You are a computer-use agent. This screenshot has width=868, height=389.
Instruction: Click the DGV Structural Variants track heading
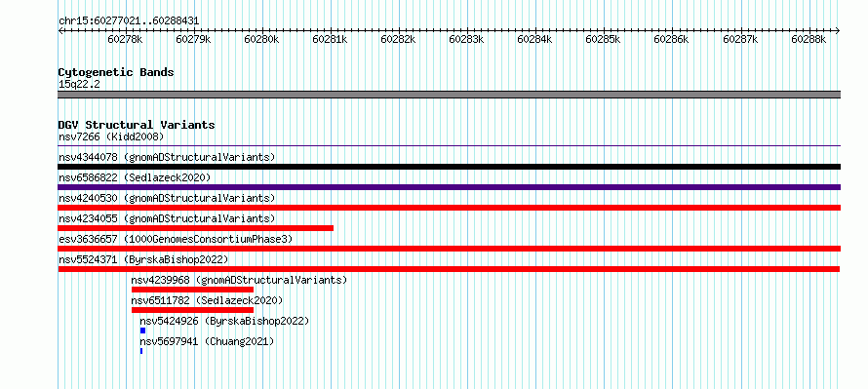click(x=137, y=125)
